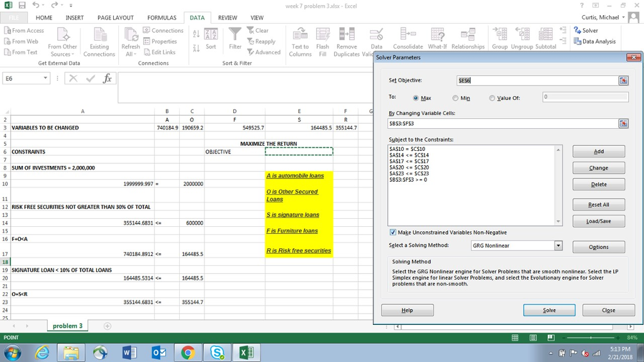Select the problem 3 sheet tab
Viewport: 644px width, 362px height.
(x=67, y=326)
